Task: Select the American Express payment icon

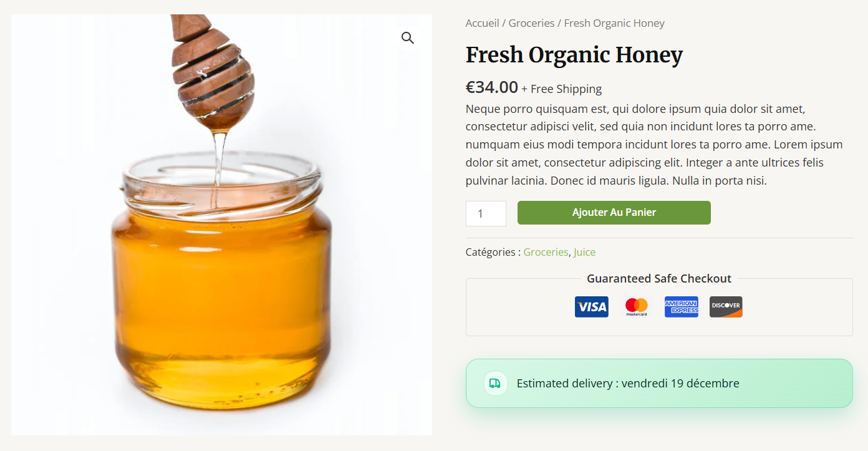Action: tap(681, 306)
